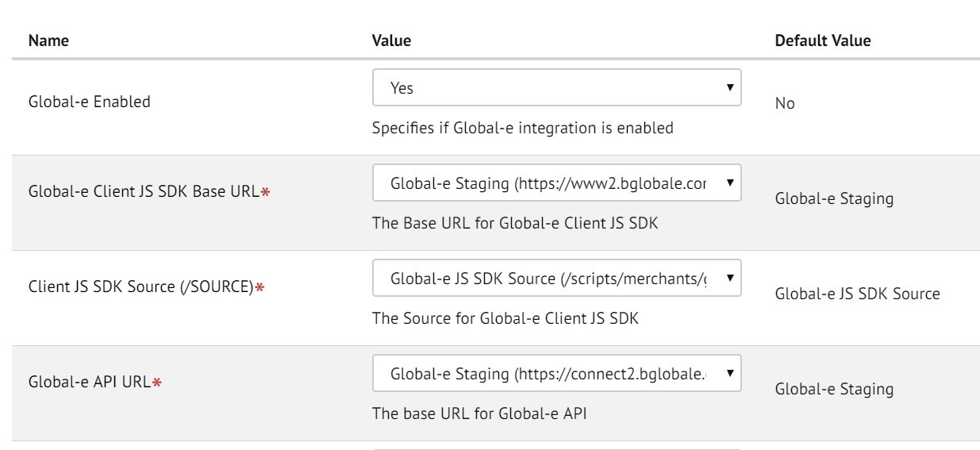Click the Global-e JS SDK Source default value
The width and height of the screenshot is (980, 450).
point(857,294)
